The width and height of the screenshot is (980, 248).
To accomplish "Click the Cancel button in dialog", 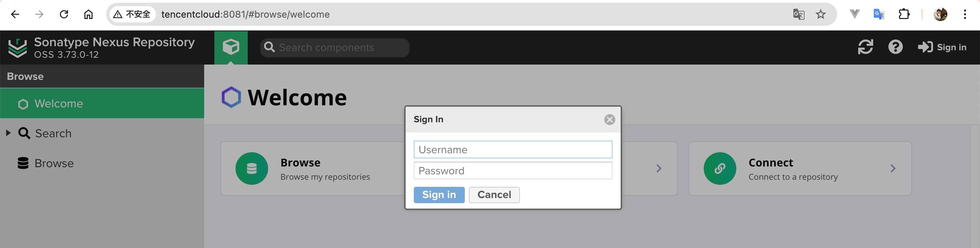I will pos(494,195).
